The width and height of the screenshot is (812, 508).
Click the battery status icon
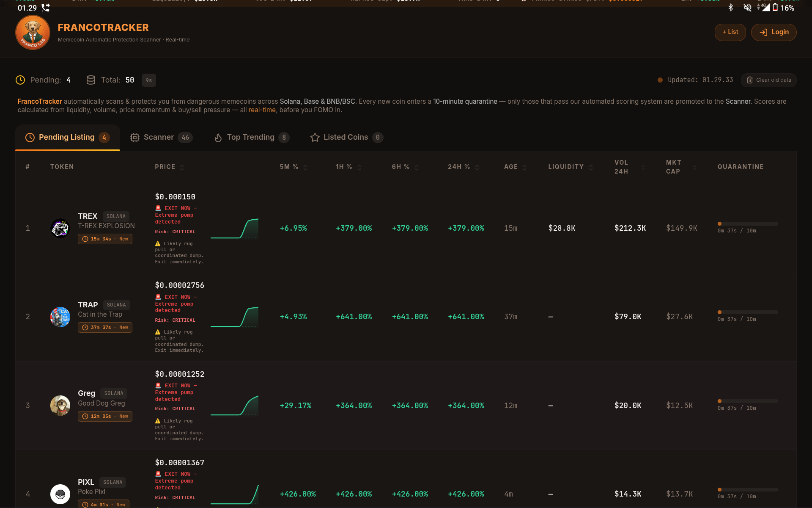click(775, 8)
